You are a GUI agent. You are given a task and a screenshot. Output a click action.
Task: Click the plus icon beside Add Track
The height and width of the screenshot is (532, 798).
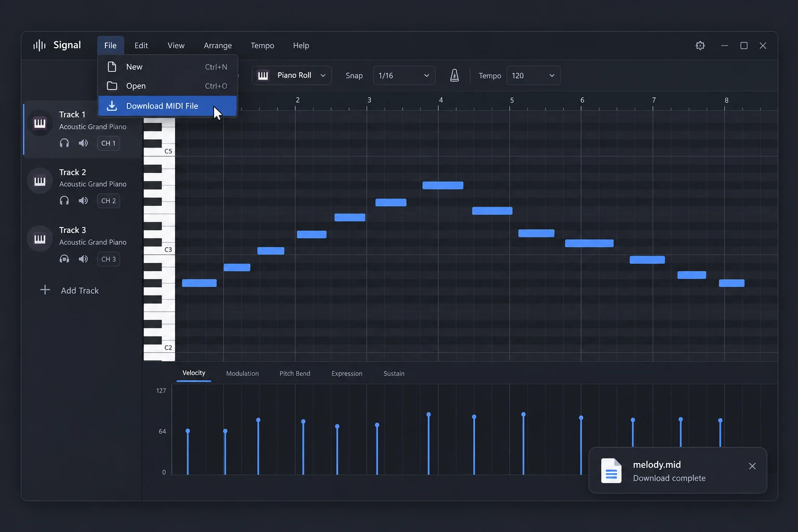coord(45,290)
